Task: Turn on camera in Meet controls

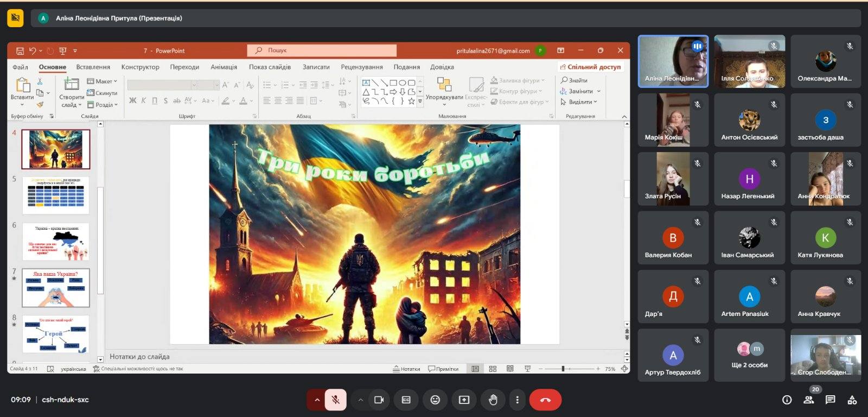Action: (379, 400)
